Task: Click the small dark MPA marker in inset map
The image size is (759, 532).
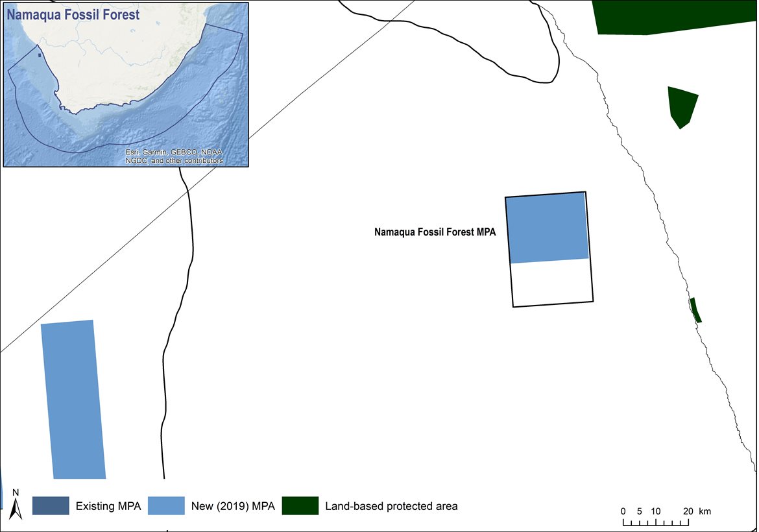Action: pos(40,55)
